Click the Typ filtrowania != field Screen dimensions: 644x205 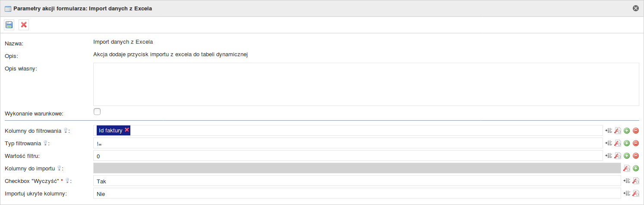[x=348, y=143]
